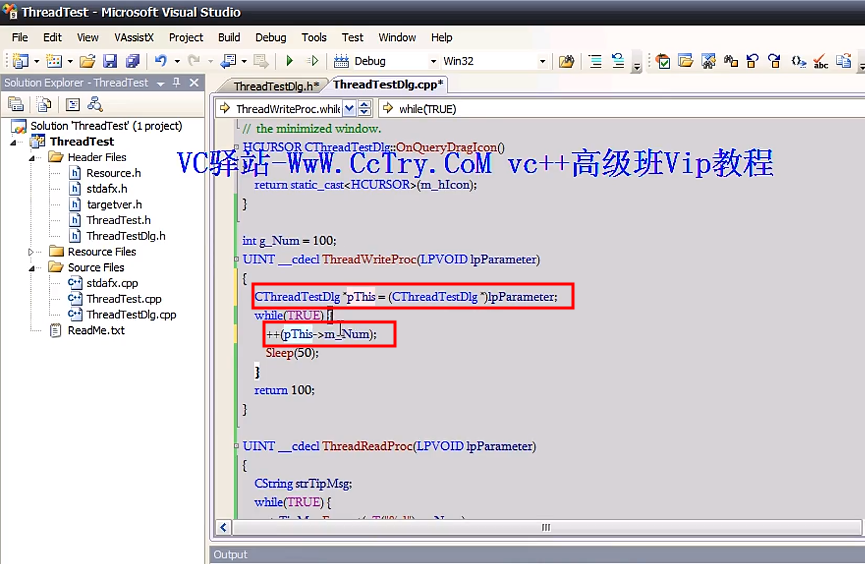Open the while(TRUE) member navigation box

pos(621,109)
